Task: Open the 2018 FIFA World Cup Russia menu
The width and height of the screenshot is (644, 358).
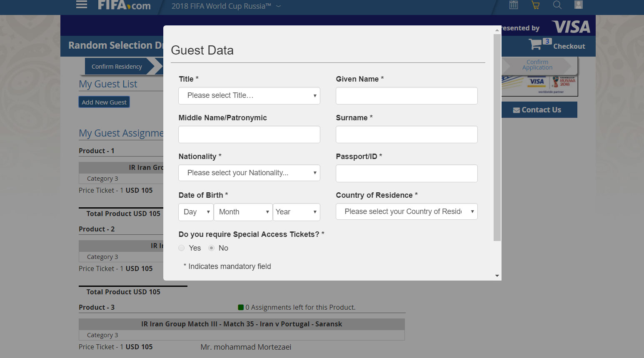Action: pos(226,6)
